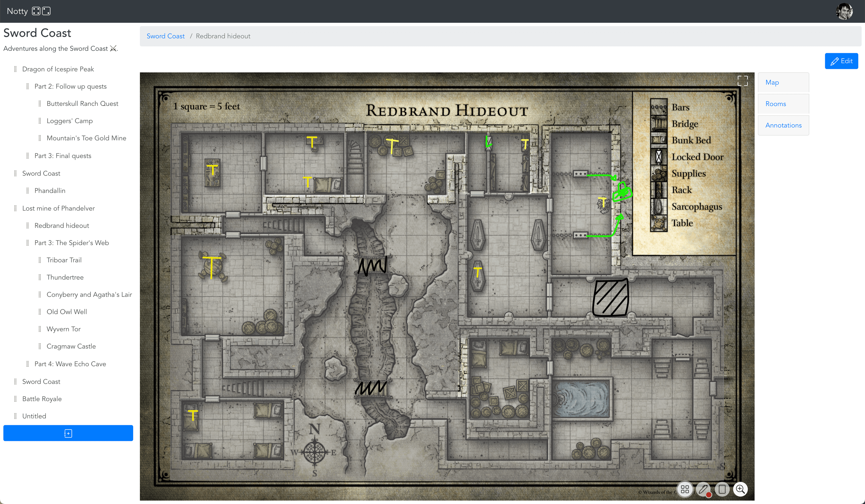
Task: Open Mountain's Toe Gold Mine page
Action: click(x=86, y=138)
